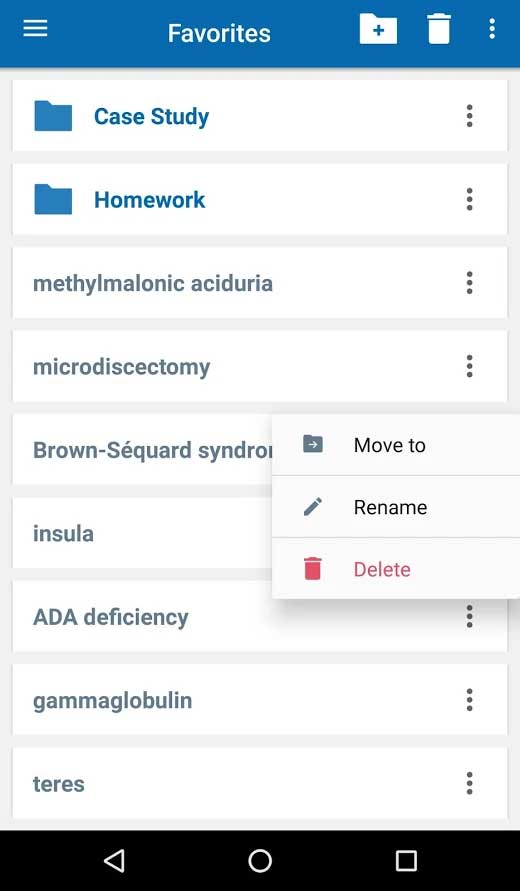Open options for teres entry
Screen dimensions: 520x891
pyautogui.click(x=469, y=784)
